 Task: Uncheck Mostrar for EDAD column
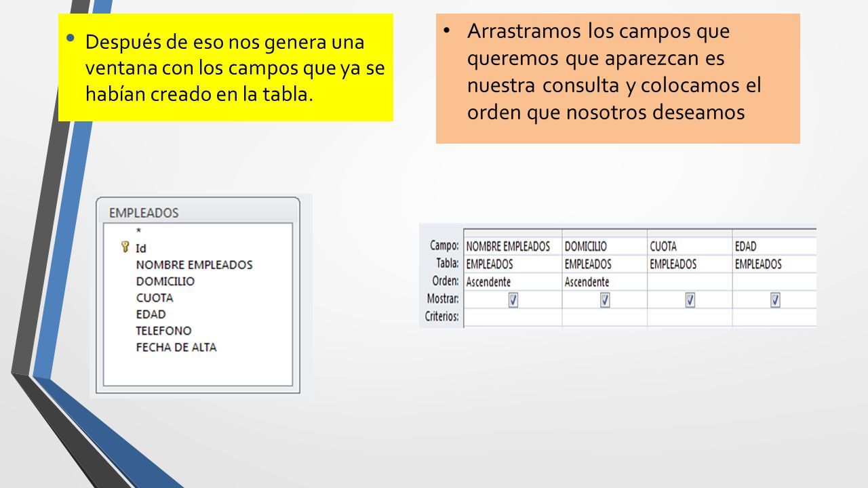click(x=775, y=300)
